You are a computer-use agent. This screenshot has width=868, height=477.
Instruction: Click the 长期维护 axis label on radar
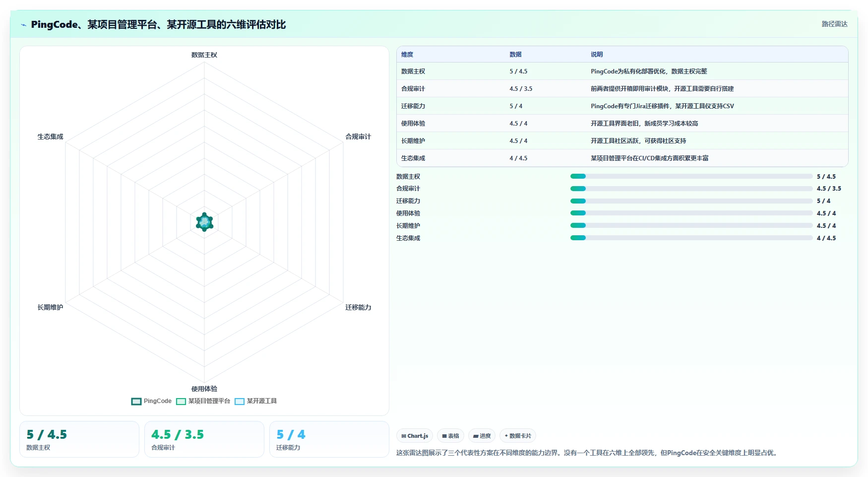click(50, 307)
